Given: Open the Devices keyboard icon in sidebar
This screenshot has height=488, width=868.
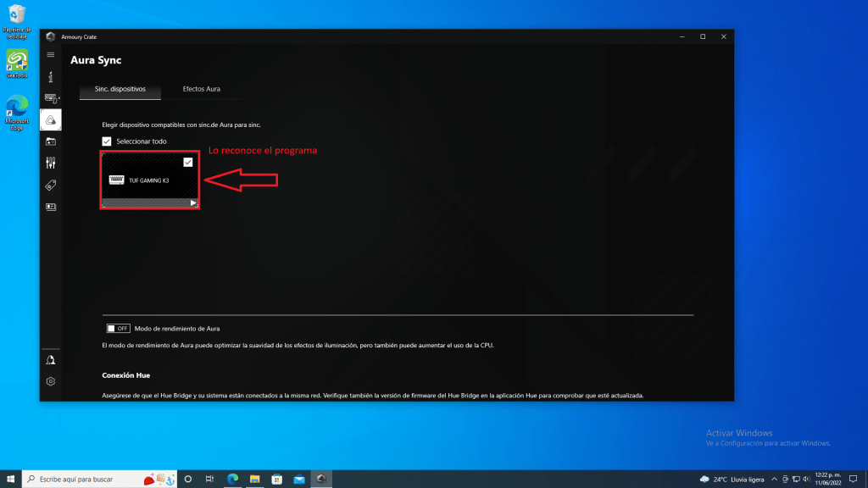Looking at the screenshot, I should 50,98.
